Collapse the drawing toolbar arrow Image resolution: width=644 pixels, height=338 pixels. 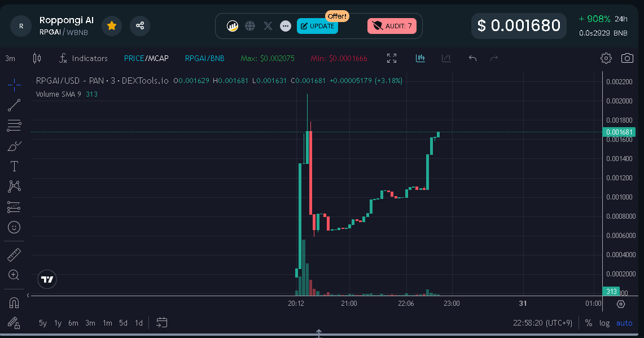[28, 295]
